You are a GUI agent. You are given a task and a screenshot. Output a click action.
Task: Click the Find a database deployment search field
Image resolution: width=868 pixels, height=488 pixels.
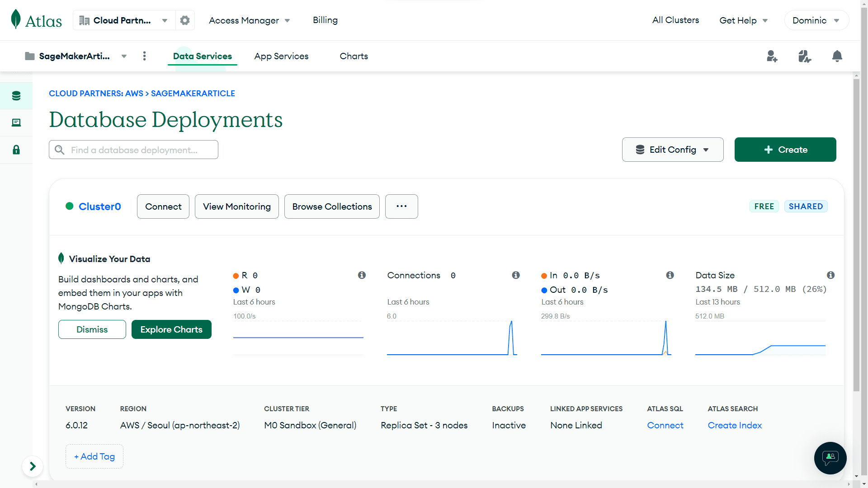(x=133, y=149)
